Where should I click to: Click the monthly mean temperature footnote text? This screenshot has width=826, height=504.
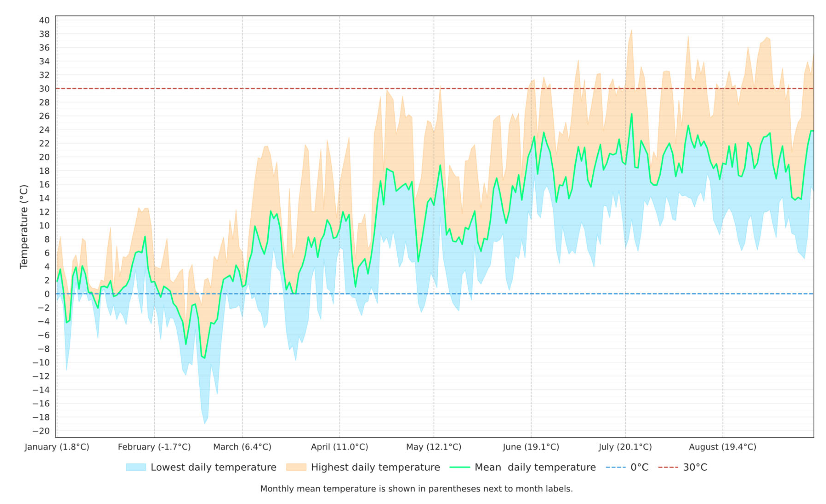point(416,489)
